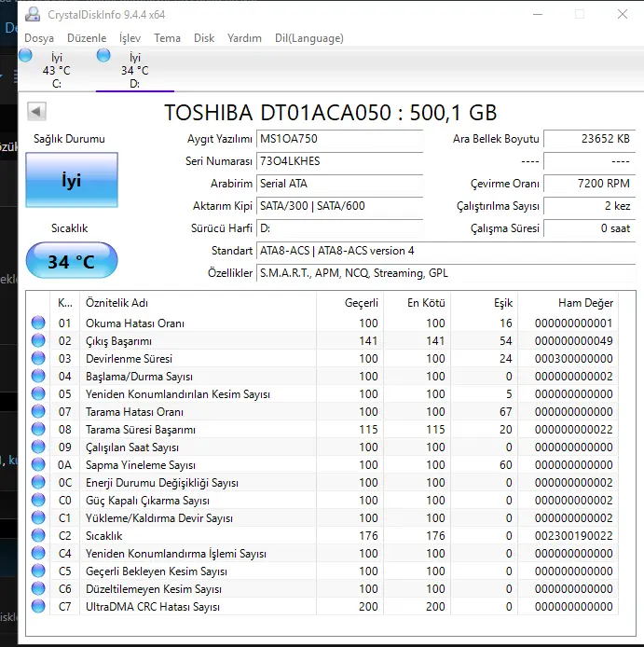Select the C: drive tab

tap(57, 70)
